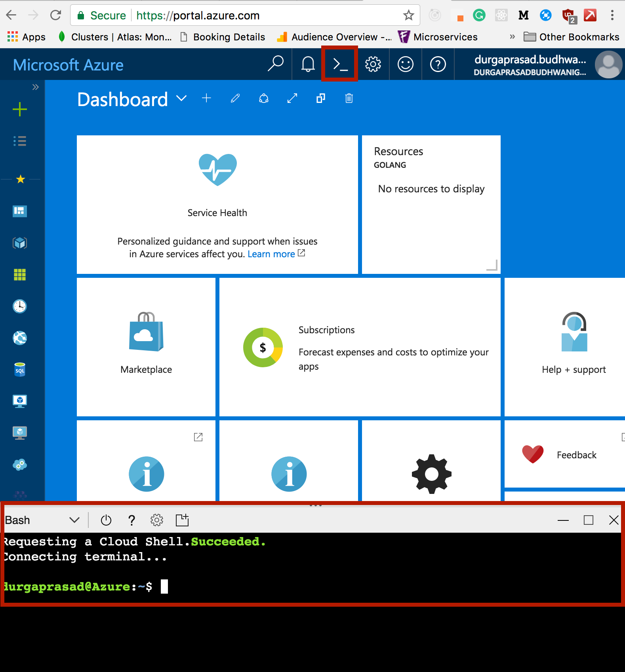Clone the dashboard icon
Image resolution: width=625 pixels, height=672 pixels.
(321, 98)
